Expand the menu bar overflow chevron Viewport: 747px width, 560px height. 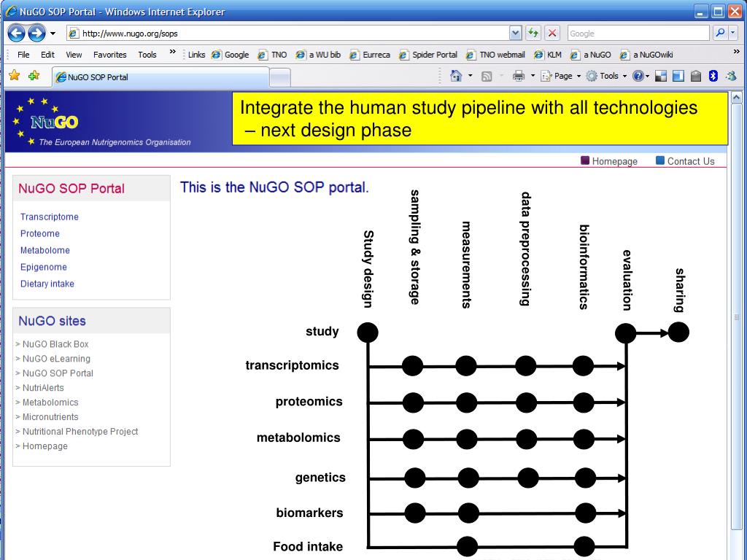(172, 52)
